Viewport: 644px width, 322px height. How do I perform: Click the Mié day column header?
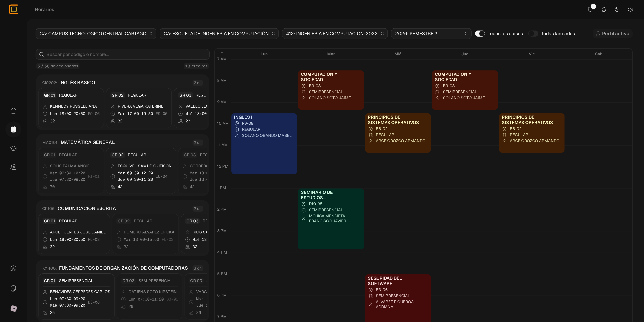tap(398, 54)
